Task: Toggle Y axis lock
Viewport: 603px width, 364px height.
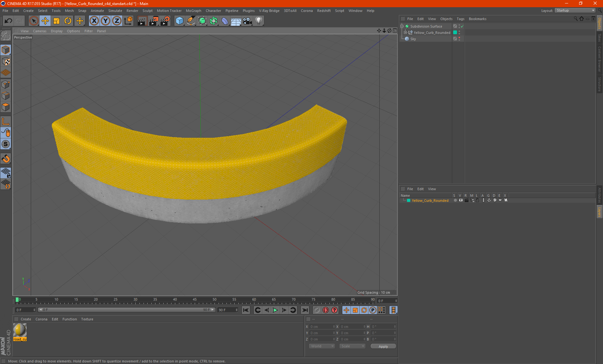Action: [106, 21]
